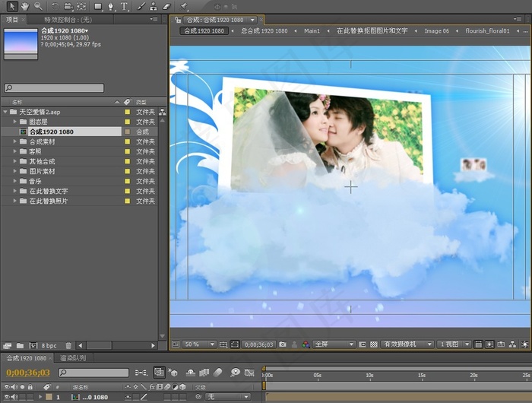Image resolution: width=532 pixels, height=403 pixels.
Task: Create new composition from project panel bottom
Action: 33,346
